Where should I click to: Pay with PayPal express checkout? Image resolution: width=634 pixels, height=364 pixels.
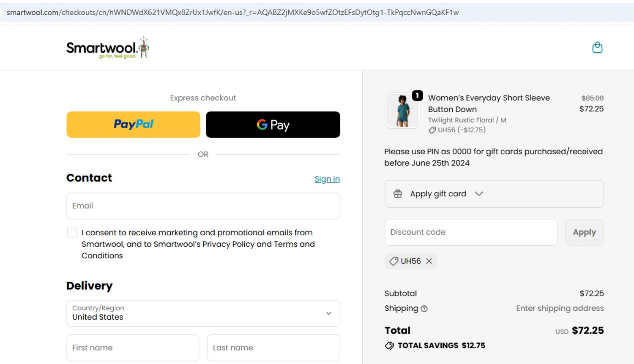[x=133, y=125]
